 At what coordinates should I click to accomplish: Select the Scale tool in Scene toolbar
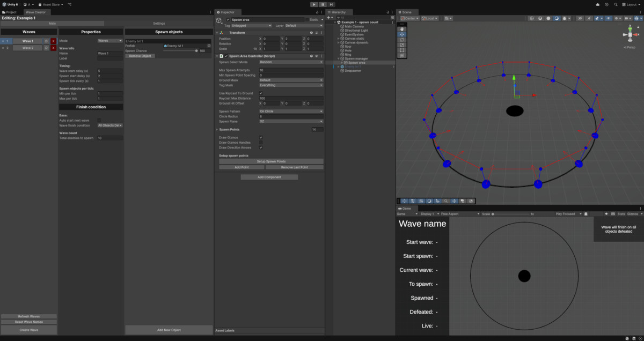coord(402,45)
